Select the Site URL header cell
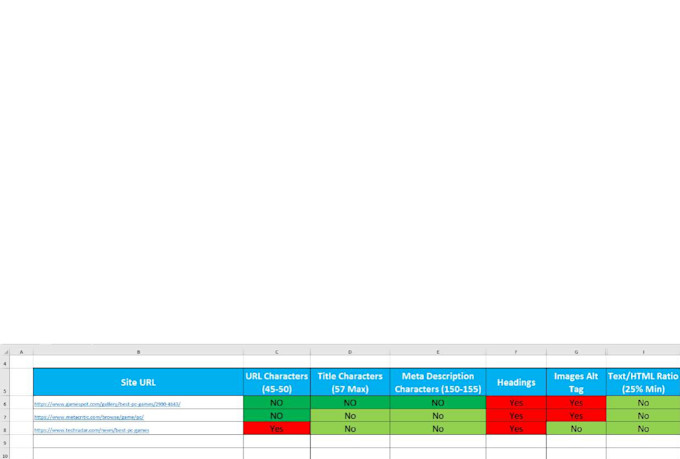Viewport: 680px width, 459px height. coord(138,382)
